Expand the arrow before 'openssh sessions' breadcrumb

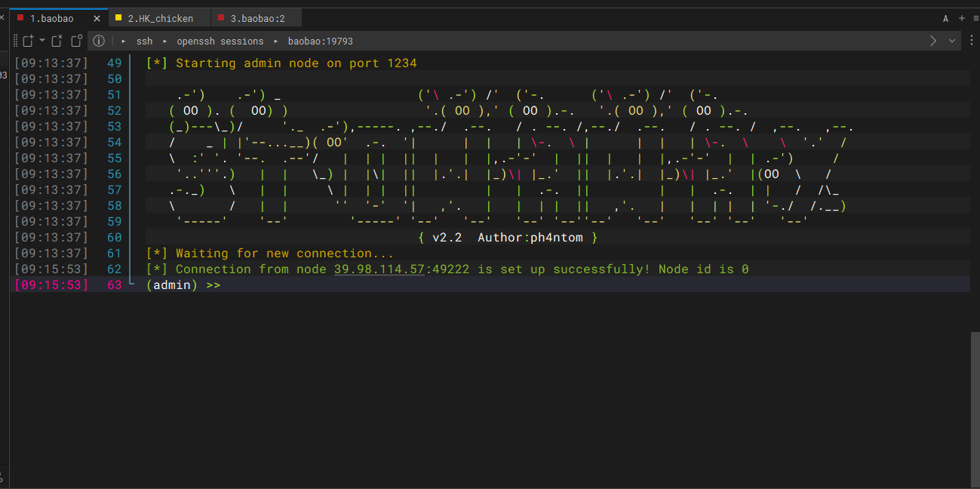(164, 41)
